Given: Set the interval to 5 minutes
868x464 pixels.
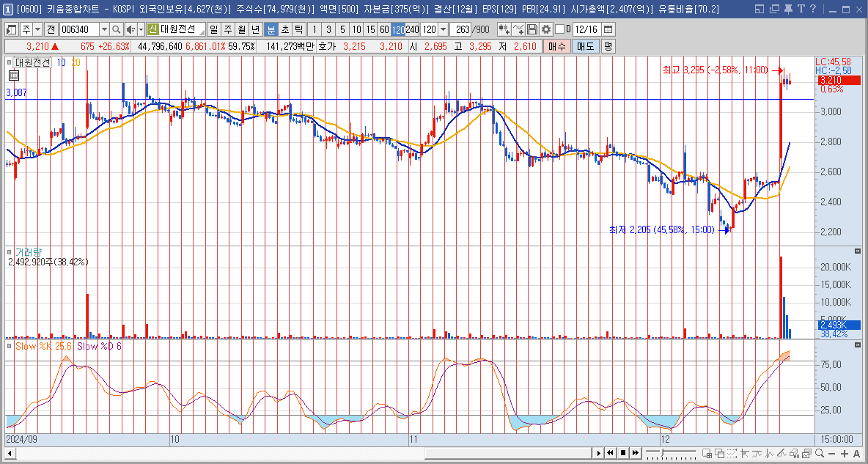Looking at the screenshot, I should (342, 29).
